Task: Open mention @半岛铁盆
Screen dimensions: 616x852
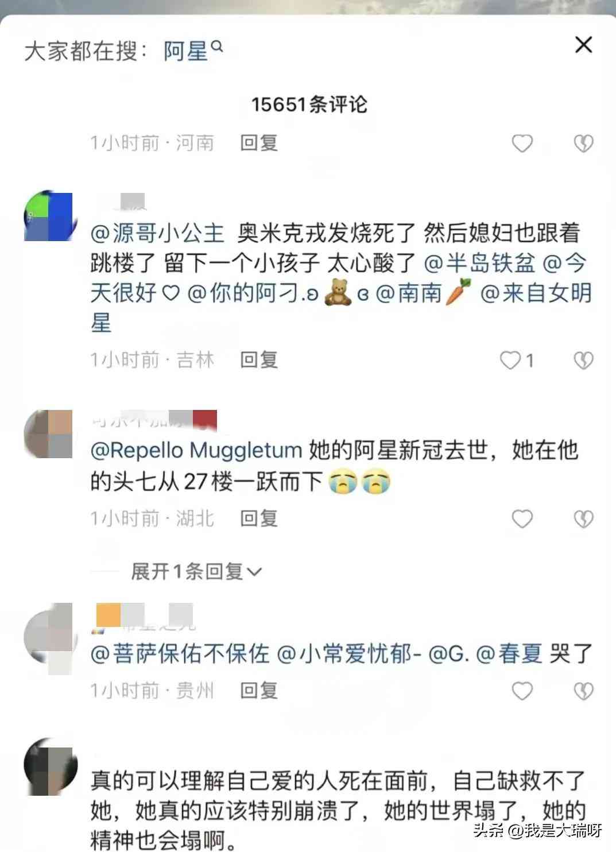Action: coord(479,263)
